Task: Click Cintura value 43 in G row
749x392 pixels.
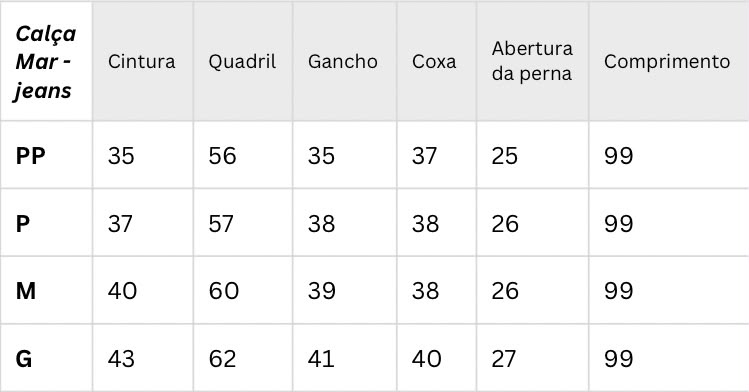Action: click(x=121, y=359)
